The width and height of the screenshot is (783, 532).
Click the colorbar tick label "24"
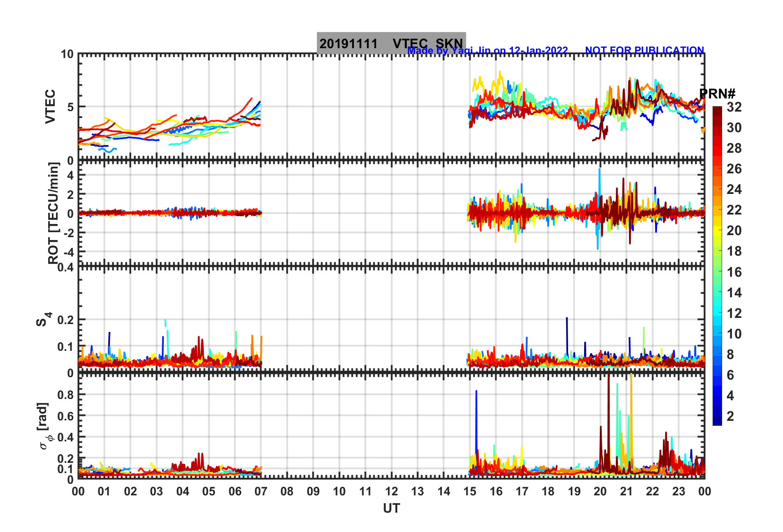pos(734,189)
